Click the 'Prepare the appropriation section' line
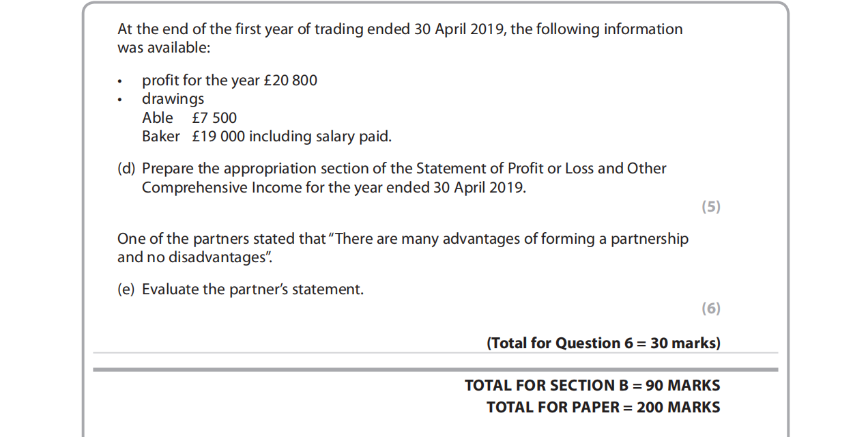This screenshot has width=868, height=437. tap(404, 169)
